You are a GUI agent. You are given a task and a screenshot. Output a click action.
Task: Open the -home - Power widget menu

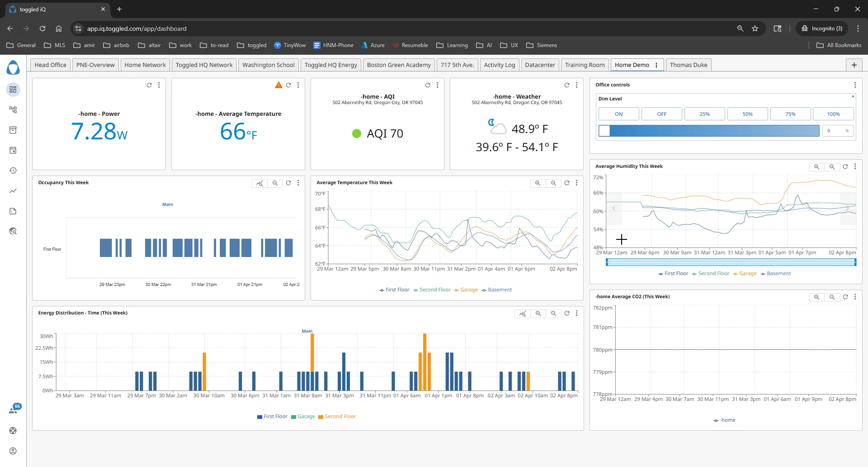pos(159,85)
